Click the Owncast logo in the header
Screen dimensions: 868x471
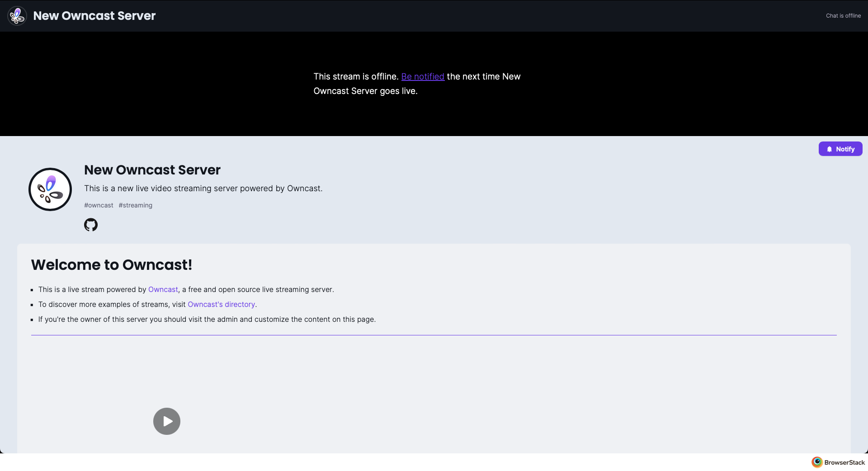click(17, 16)
